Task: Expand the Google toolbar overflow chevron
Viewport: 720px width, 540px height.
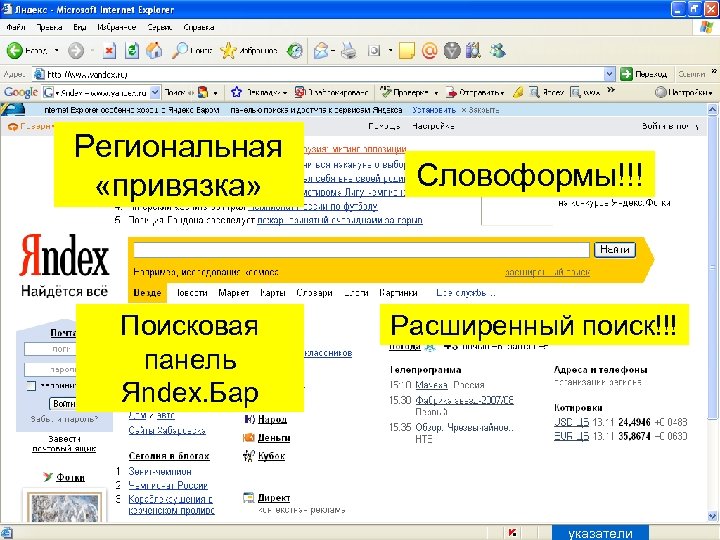Action: 611,90
